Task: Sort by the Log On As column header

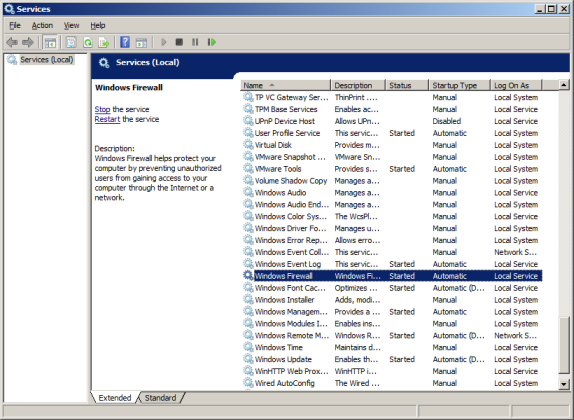Action: (516, 85)
